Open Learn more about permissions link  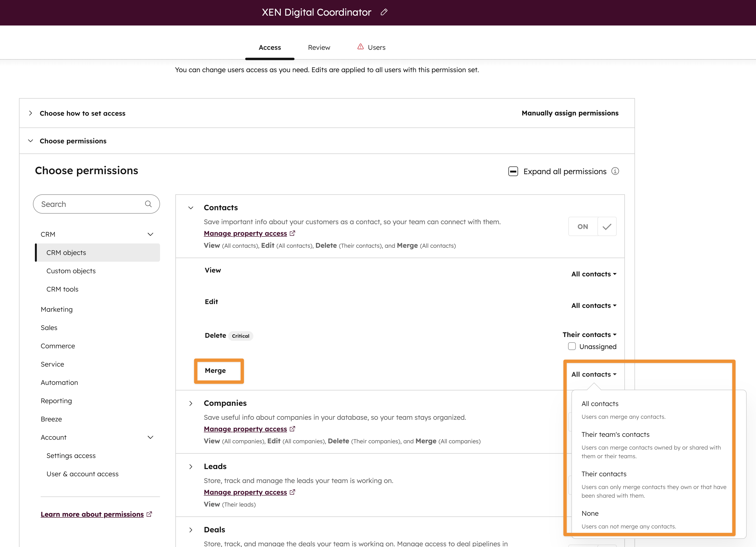tap(92, 514)
